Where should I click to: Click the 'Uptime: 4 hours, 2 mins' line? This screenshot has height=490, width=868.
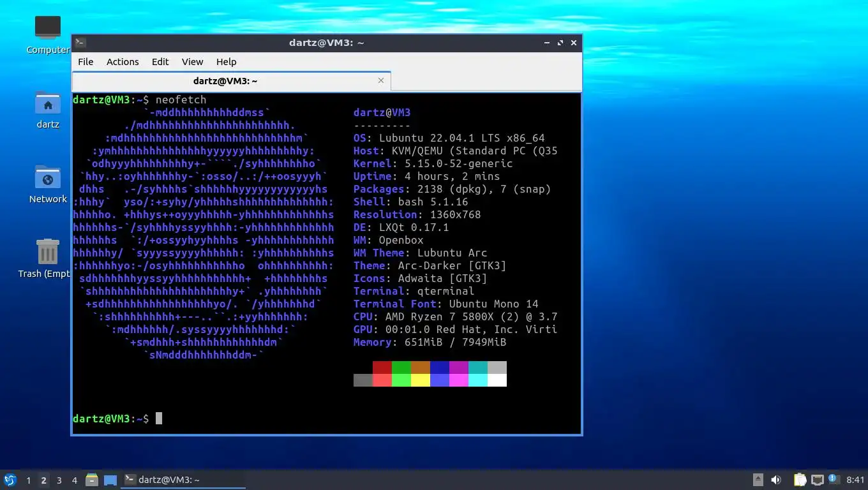pos(427,176)
